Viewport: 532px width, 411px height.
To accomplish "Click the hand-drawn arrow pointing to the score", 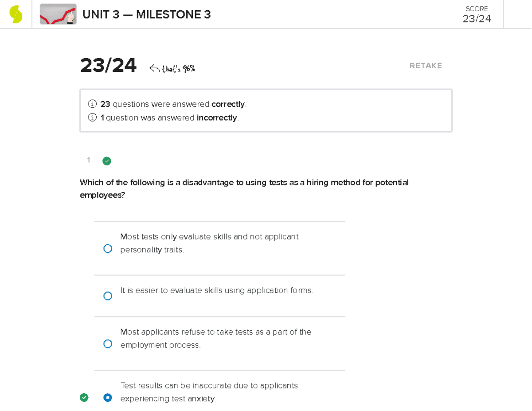I will point(154,68).
